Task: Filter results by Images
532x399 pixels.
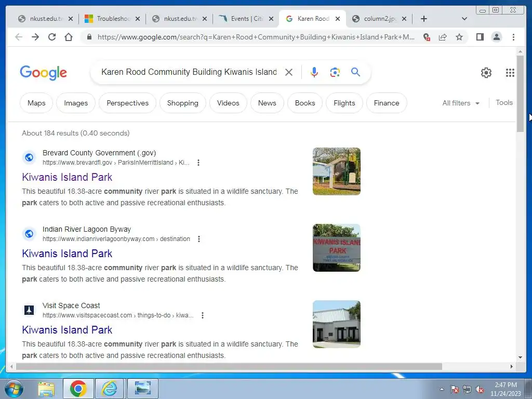Action: tap(76, 103)
